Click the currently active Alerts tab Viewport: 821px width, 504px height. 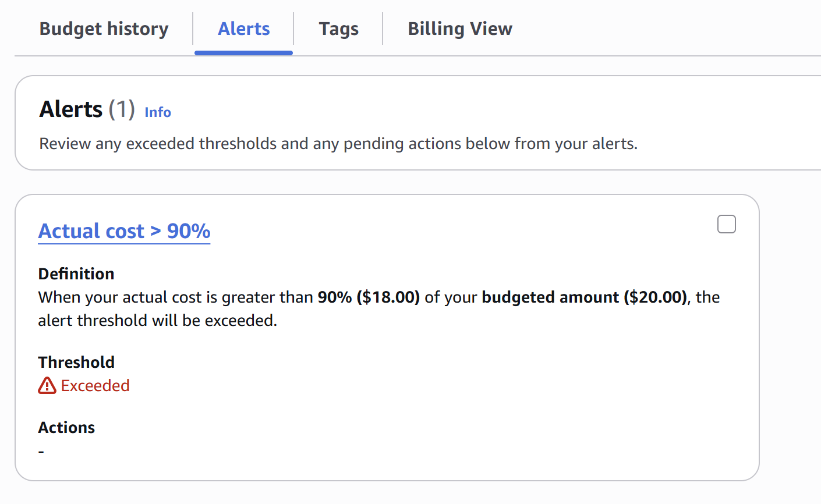243,28
